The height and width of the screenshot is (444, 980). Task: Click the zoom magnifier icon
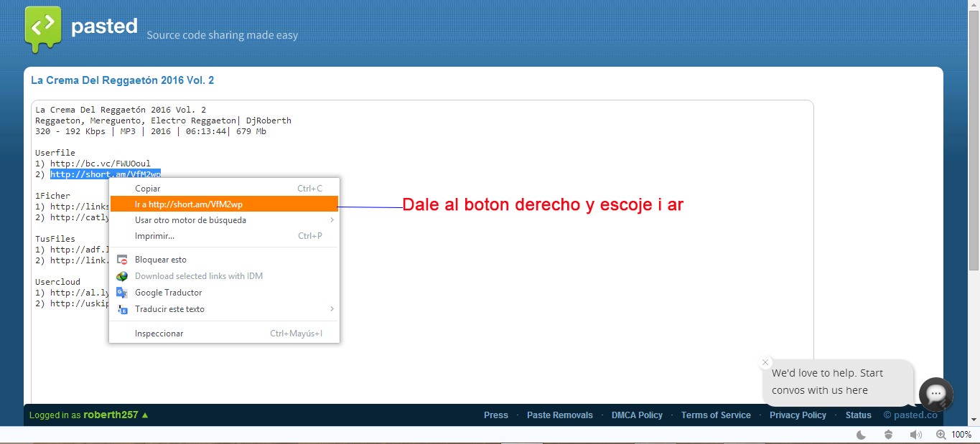click(941, 434)
